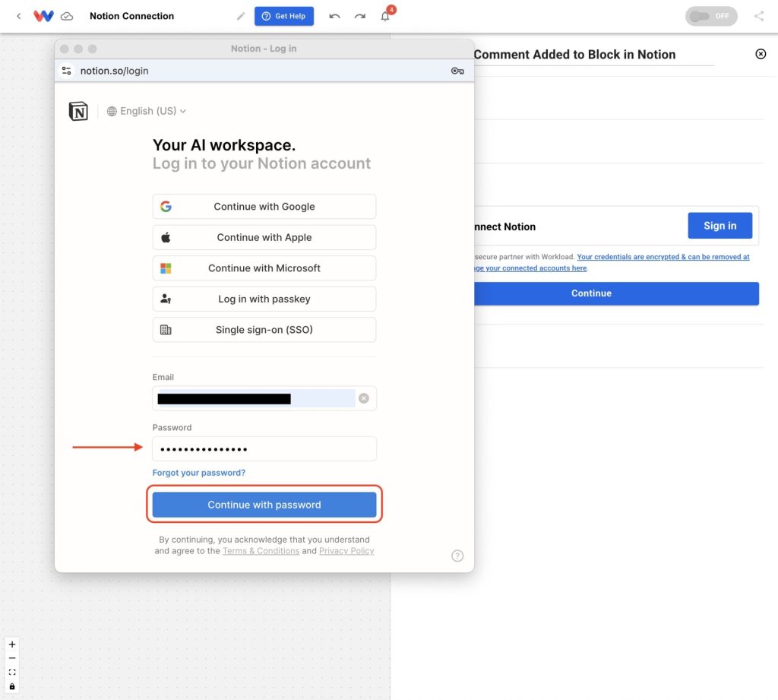The width and height of the screenshot is (778, 700).
Task: Continue with Google
Action: (264, 207)
